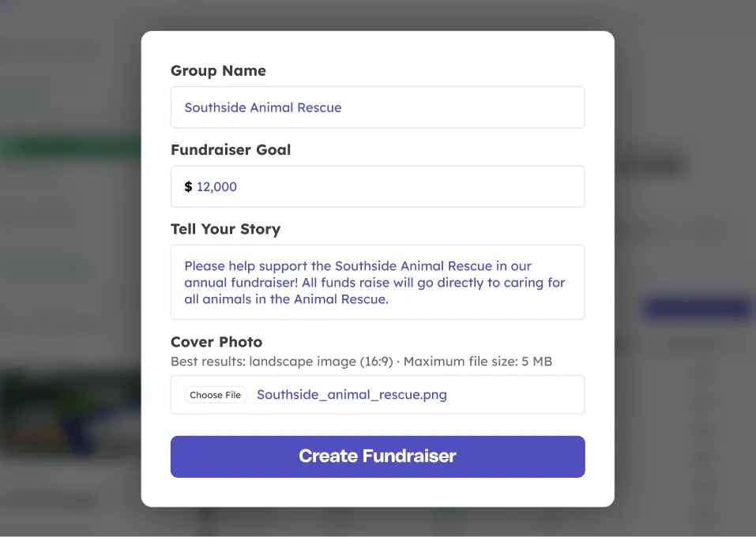Click the cover photo upload field
Viewport: 756px width, 537px height.
click(377, 394)
